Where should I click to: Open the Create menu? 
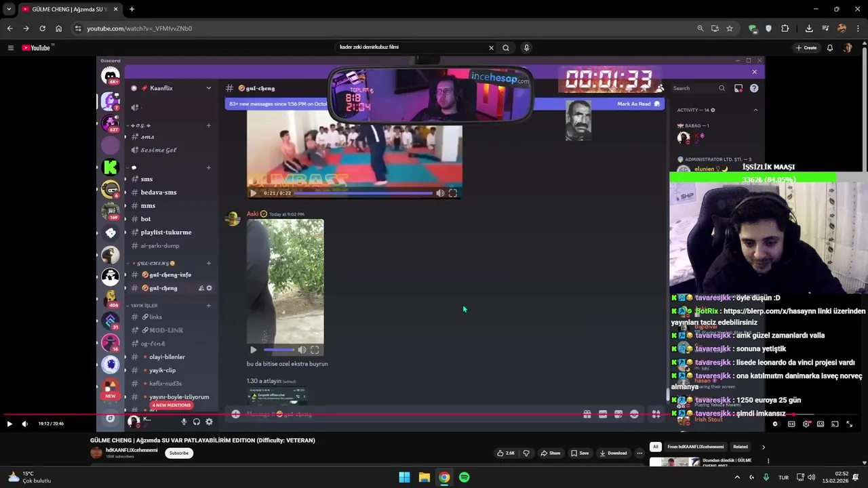(x=806, y=47)
